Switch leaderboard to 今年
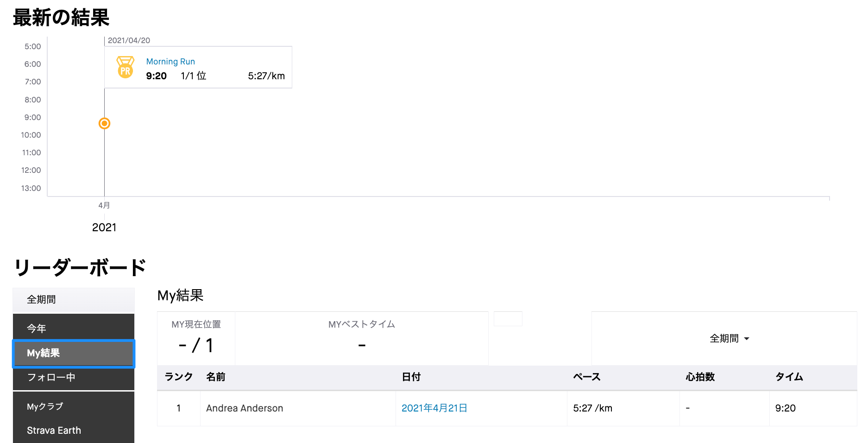This screenshot has width=868, height=443. (74, 329)
